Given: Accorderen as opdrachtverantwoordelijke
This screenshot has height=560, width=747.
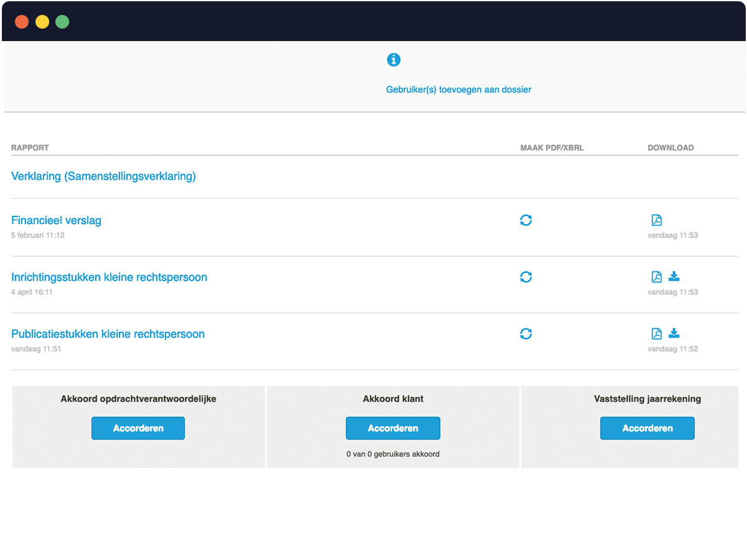Looking at the screenshot, I should (138, 428).
